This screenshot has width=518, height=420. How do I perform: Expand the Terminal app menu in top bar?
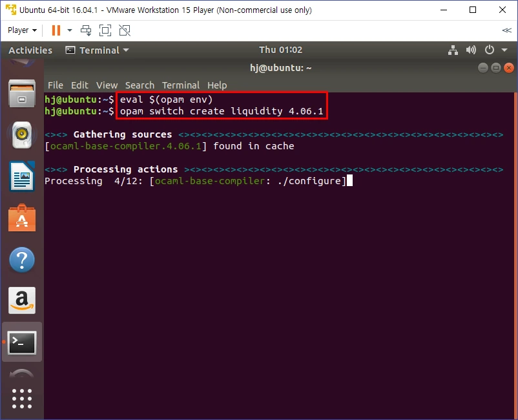click(98, 50)
